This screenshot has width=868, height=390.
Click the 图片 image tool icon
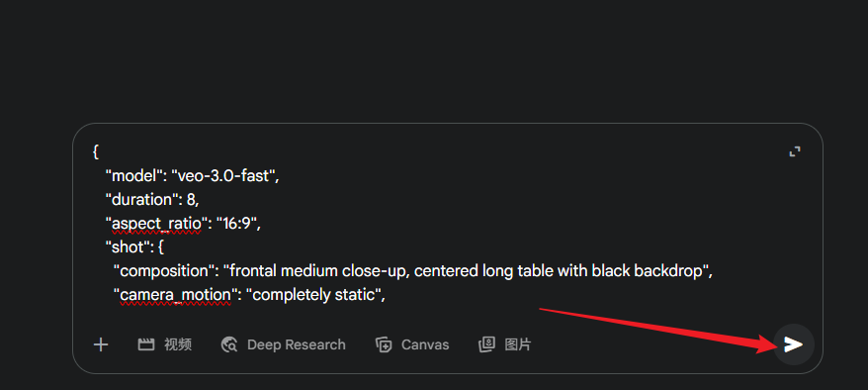click(487, 344)
